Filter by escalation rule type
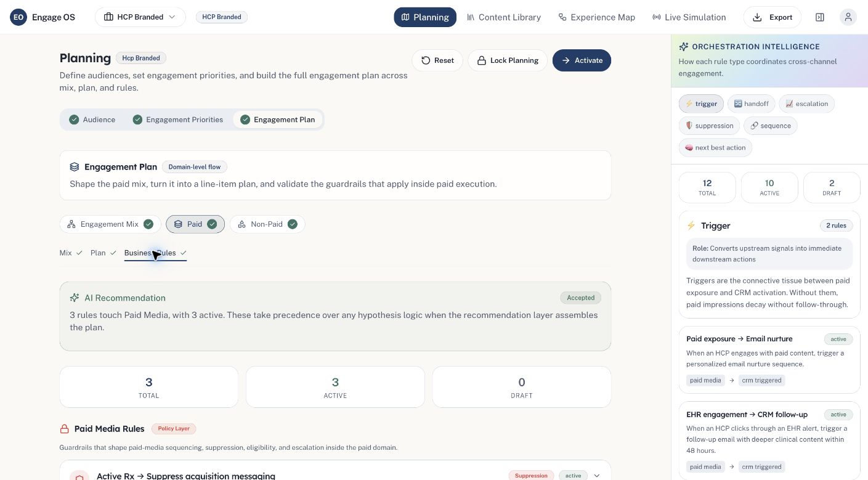This screenshot has height=480, width=868. click(x=806, y=104)
